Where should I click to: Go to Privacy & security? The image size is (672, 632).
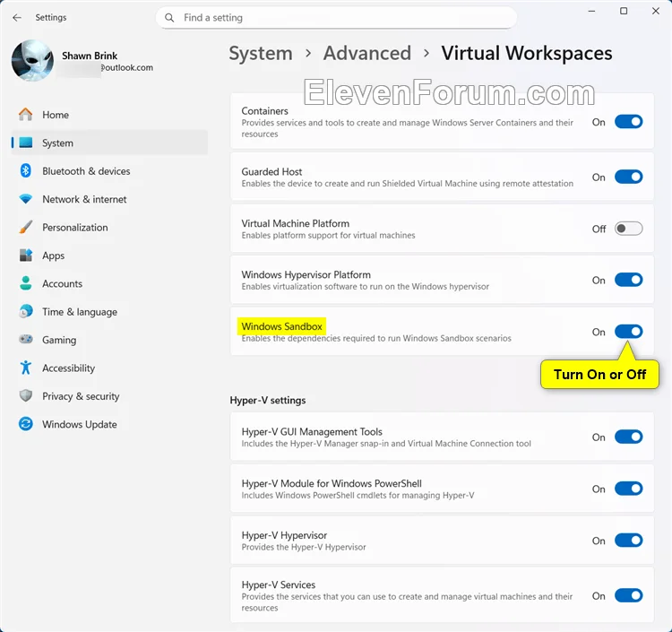click(x=109, y=395)
